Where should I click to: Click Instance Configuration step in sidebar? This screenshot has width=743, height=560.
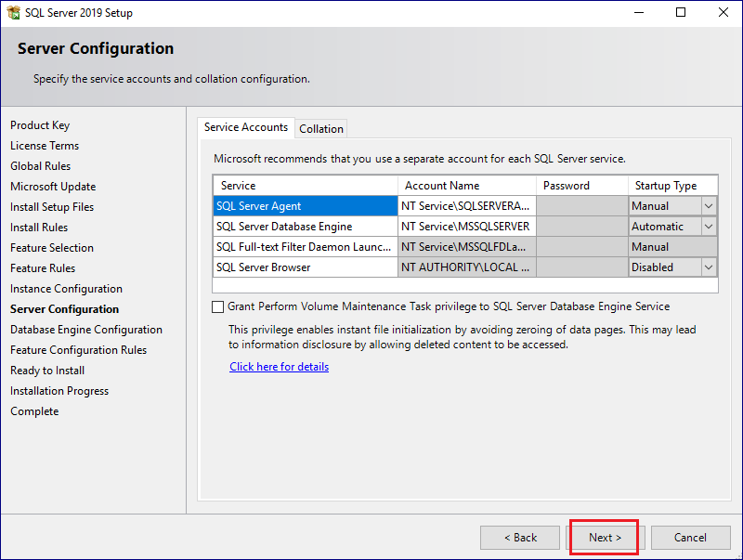coord(66,289)
